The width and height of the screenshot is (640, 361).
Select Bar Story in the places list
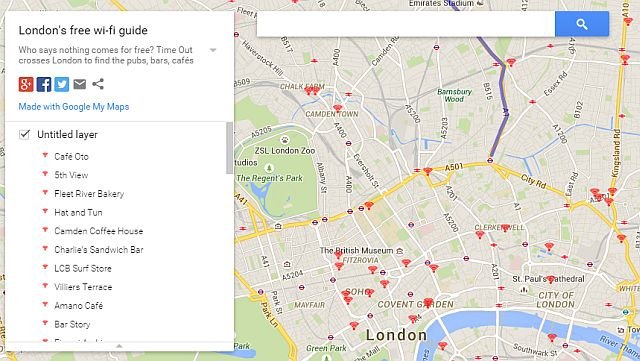pyautogui.click(x=72, y=324)
